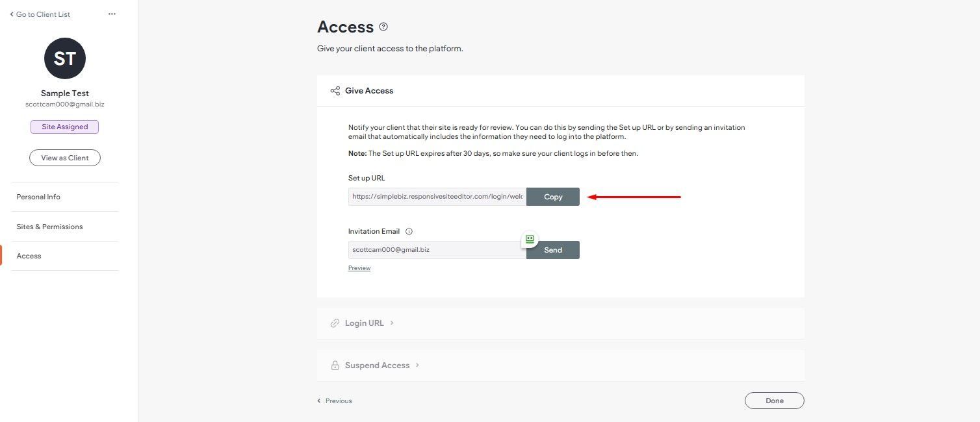Click the View as Client button
The width and height of the screenshot is (980, 422).
coord(65,158)
